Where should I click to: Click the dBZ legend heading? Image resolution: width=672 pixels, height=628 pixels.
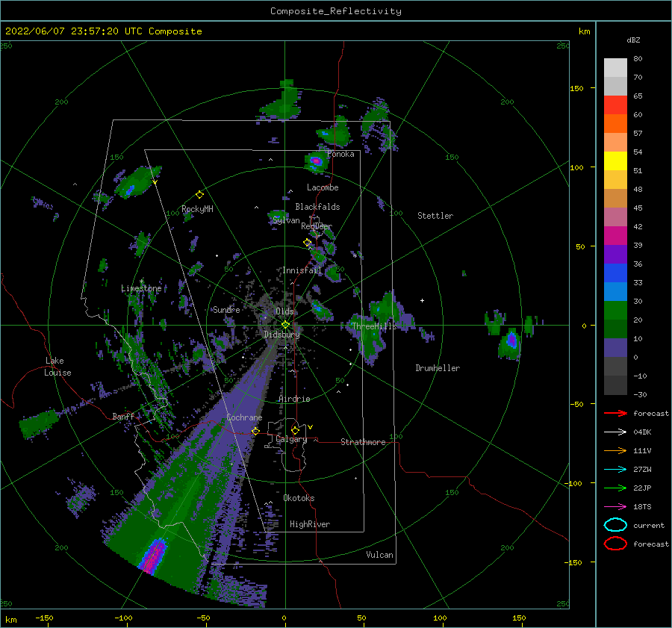click(x=633, y=40)
